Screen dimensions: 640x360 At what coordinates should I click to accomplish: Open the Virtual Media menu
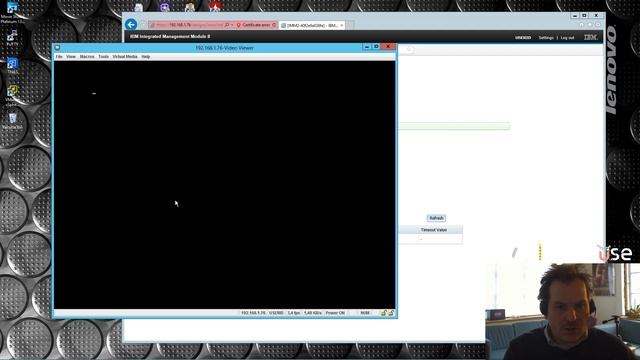[125, 57]
